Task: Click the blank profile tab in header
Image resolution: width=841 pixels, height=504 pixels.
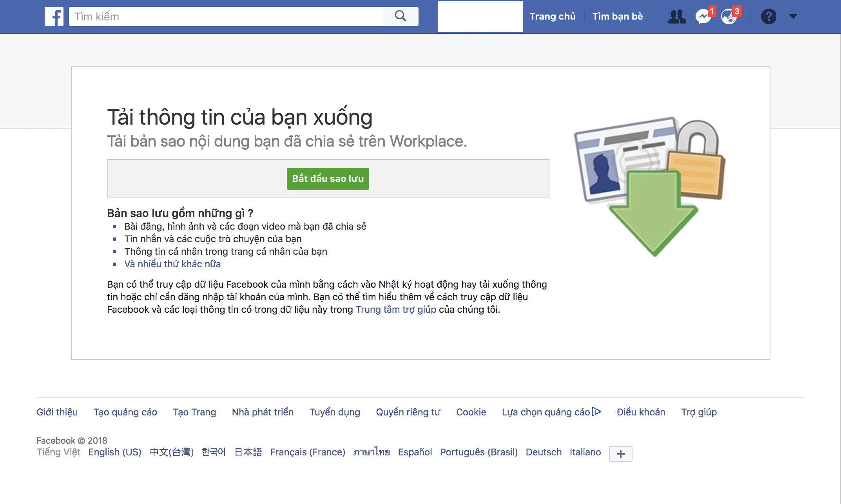Action: (x=480, y=16)
